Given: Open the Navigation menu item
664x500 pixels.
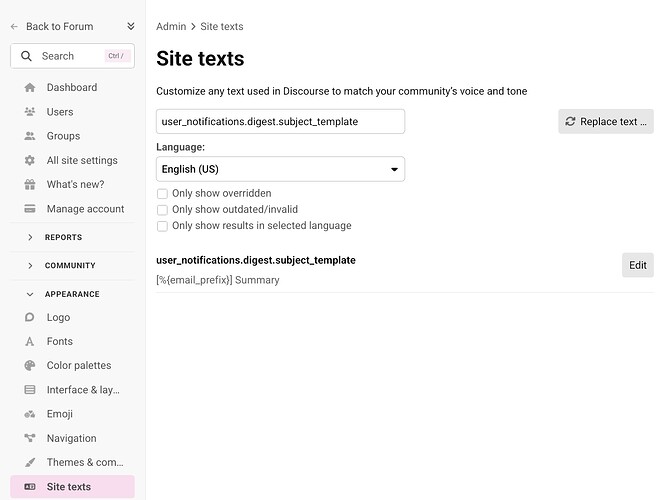Looking at the screenshot, I should [72, 438].
